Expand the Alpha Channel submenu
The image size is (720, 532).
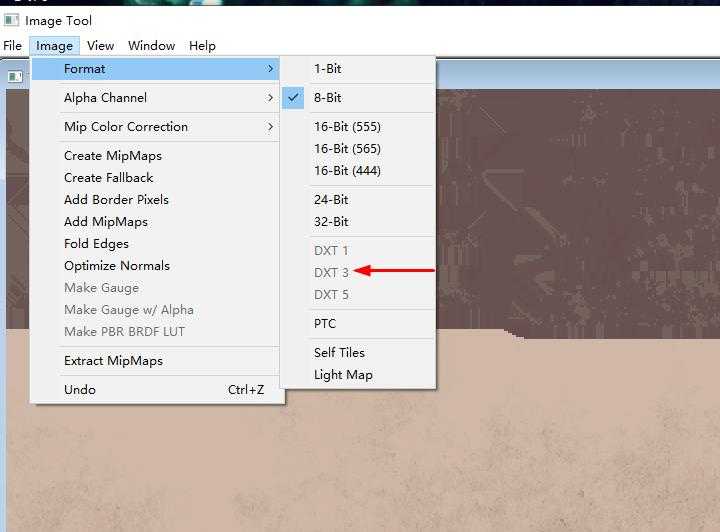[155, 98]
